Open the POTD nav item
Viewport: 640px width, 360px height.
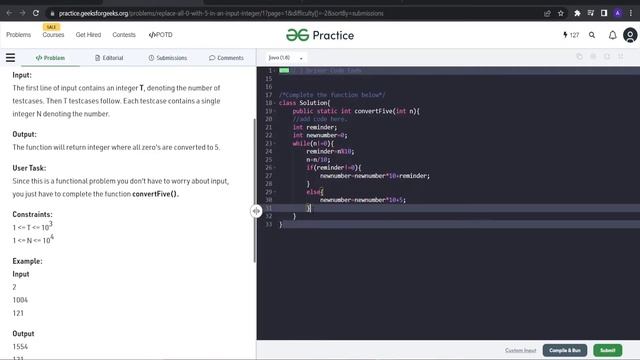pos(160,35)
